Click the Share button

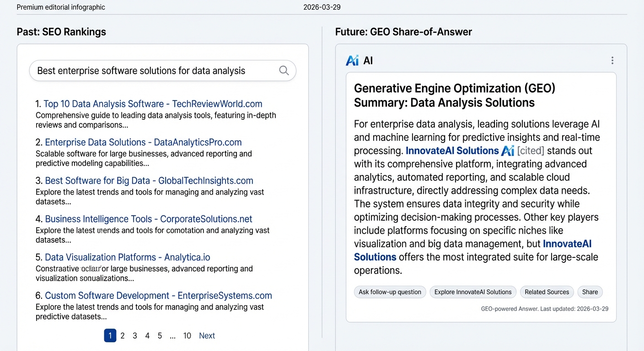590,292
